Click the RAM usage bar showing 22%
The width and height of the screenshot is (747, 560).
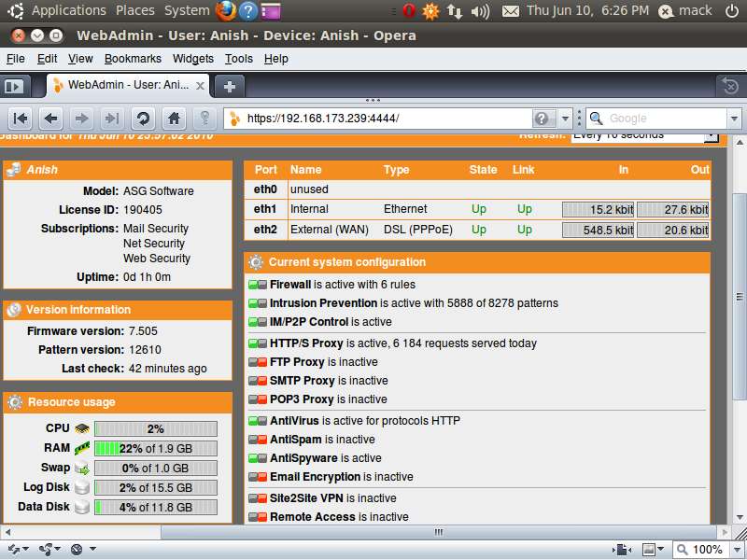click(x=156, y=448)
